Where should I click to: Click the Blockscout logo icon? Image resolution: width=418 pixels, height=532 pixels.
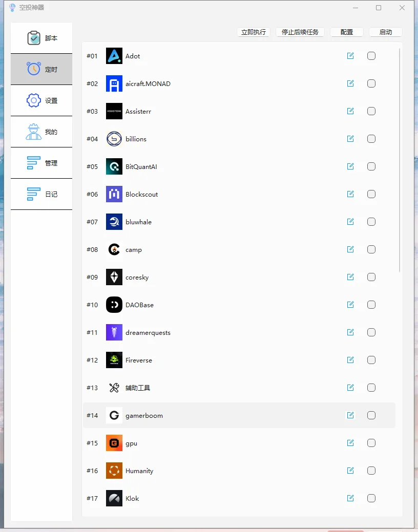114,194
